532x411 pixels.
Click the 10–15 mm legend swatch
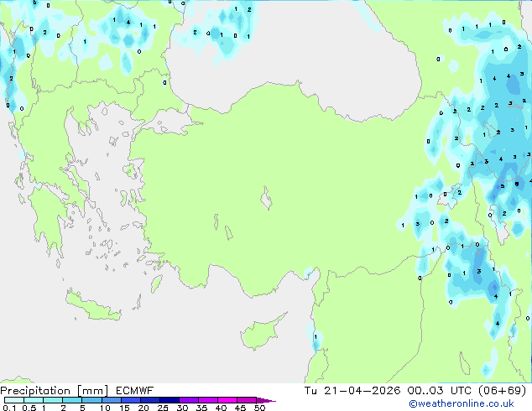112,400
